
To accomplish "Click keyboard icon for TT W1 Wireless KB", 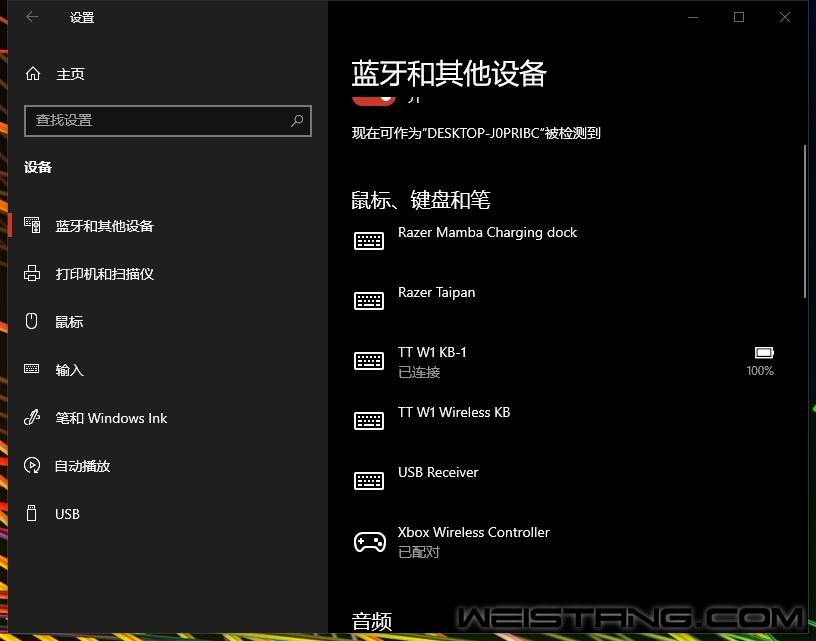I will click(369, 420).
